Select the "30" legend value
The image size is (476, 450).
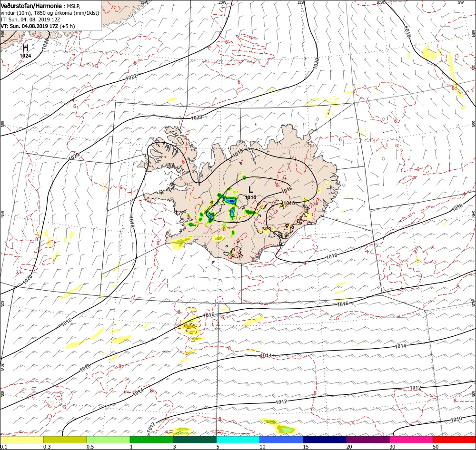(x=393, y=447)
